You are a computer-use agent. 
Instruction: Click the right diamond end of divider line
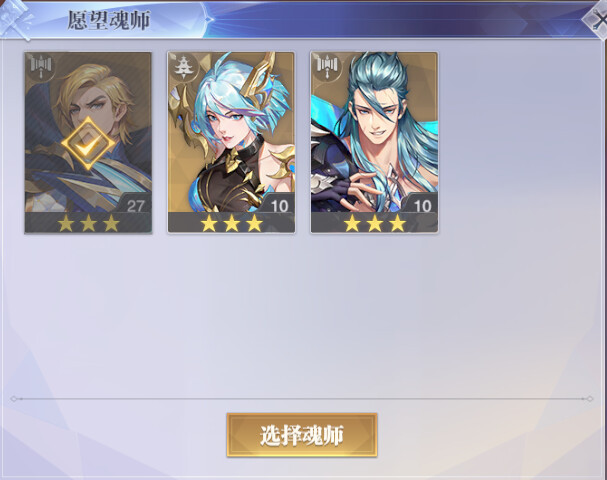click(590, 399)
